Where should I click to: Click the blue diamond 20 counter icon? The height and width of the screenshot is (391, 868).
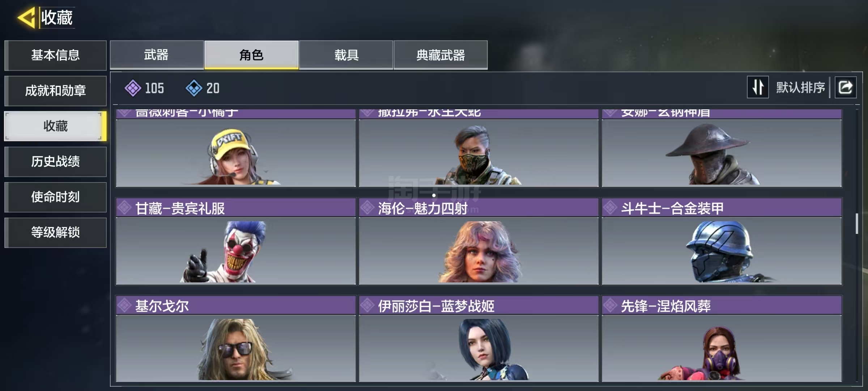pos(194,88)
